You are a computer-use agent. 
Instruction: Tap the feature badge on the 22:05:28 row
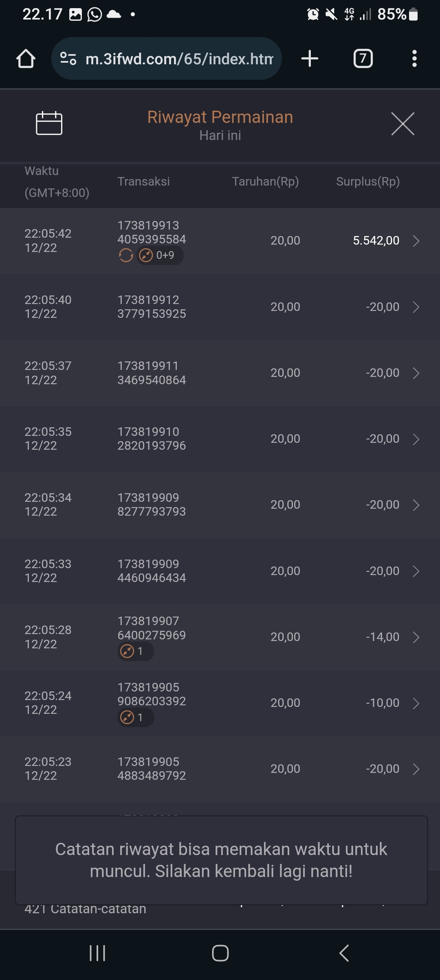pos(135,651)
